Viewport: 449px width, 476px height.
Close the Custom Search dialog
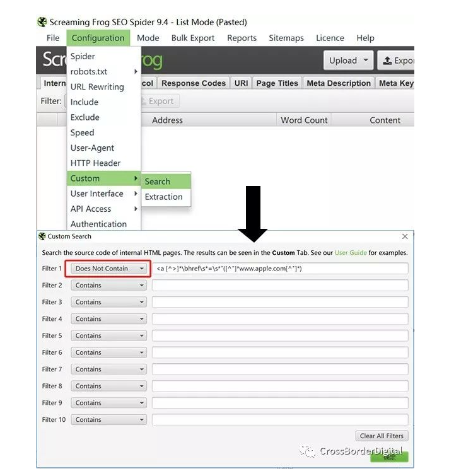[x=405, y=236]
